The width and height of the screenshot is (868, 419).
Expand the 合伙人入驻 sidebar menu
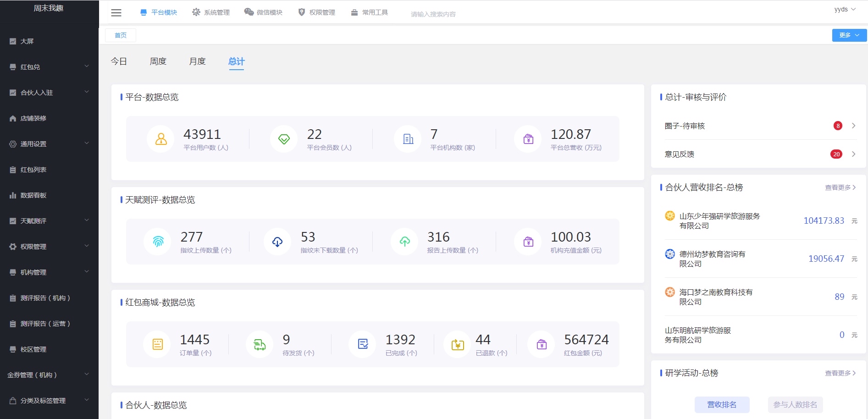click(49, 93)
